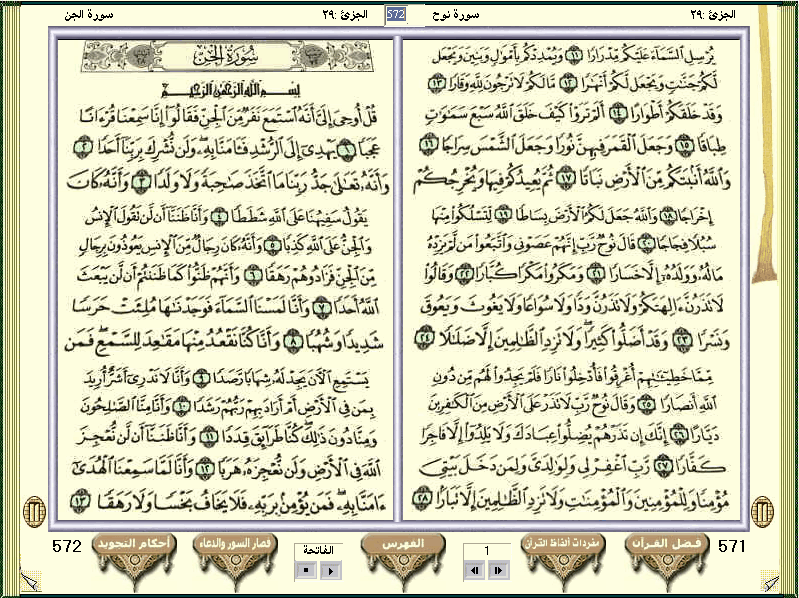The height and width of the screenshot is (598, 799).
Task: Click the arrow icon in the bottom-left corner
Action: point(29,581)
